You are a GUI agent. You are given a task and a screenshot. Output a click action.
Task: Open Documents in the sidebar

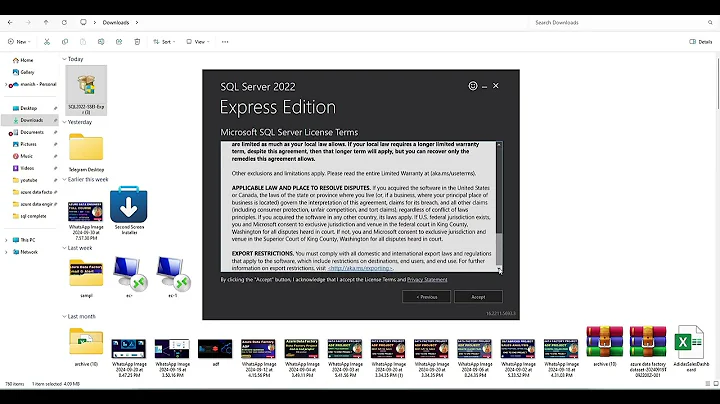(x=32, y=132)
